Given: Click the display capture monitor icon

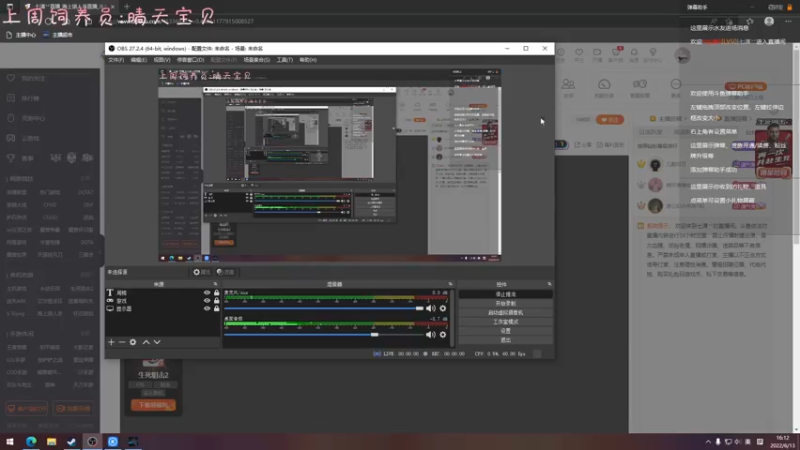Looking at the screenshot, I should [x=110, y=309].
